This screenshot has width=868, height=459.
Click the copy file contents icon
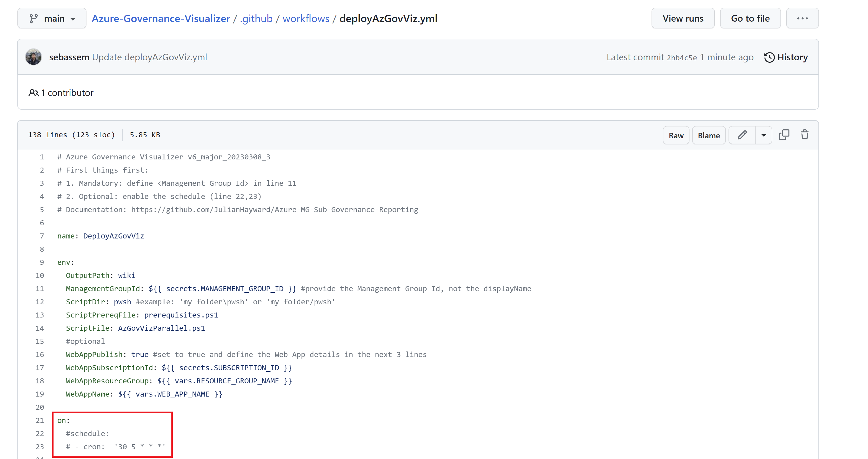(x=784, y=134)
